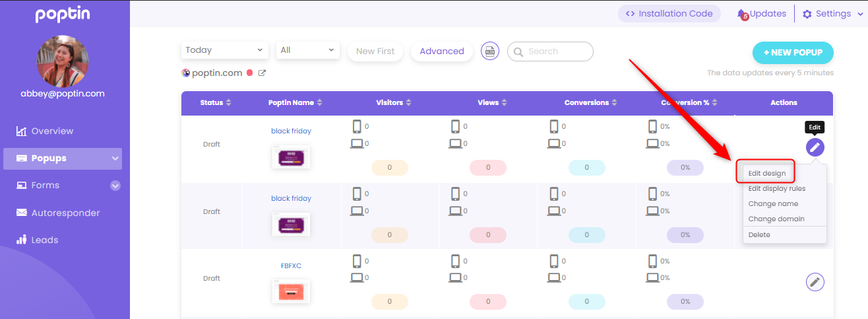
Task: Open the Overview page
Action: pos(52,131)
